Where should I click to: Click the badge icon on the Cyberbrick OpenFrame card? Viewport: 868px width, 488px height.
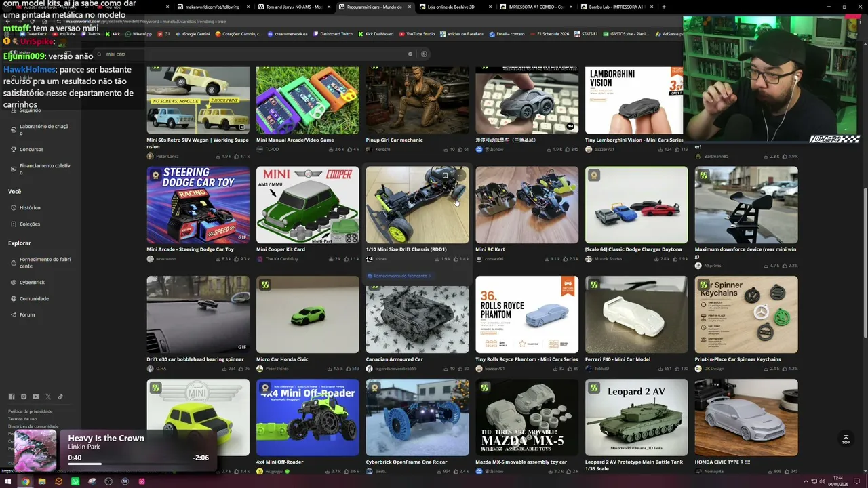coord(375,388)
